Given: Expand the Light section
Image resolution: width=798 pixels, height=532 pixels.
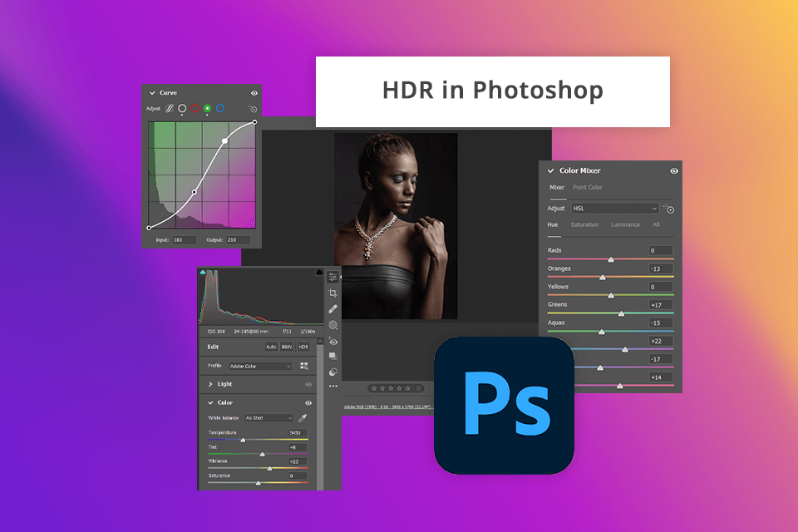Looking at the screenshot, I should pyautogui.click(x=210, y=384).
